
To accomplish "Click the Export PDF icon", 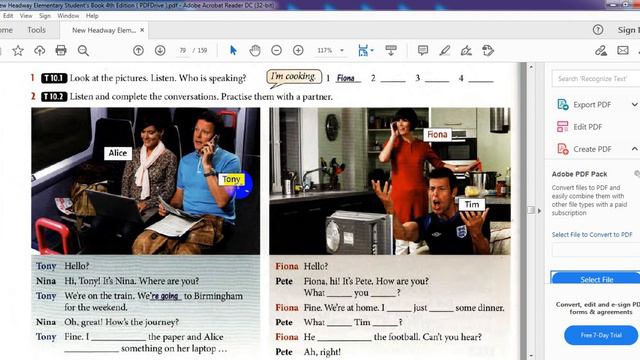I will coord(563,104).
